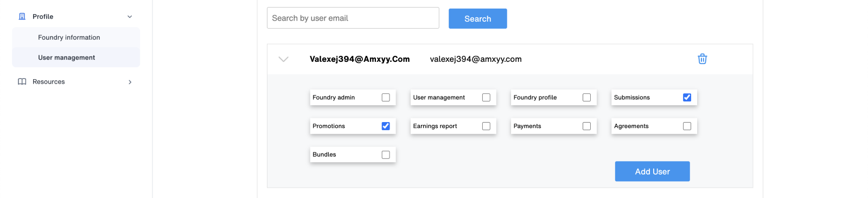
Task: Uncheck the Submissions permission
Action: pos(687,98)
